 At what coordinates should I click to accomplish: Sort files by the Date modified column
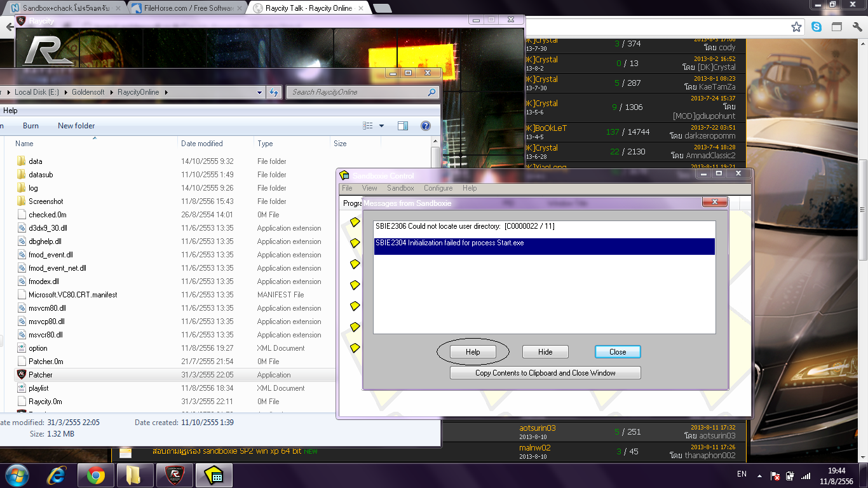(x=202, y=144)
